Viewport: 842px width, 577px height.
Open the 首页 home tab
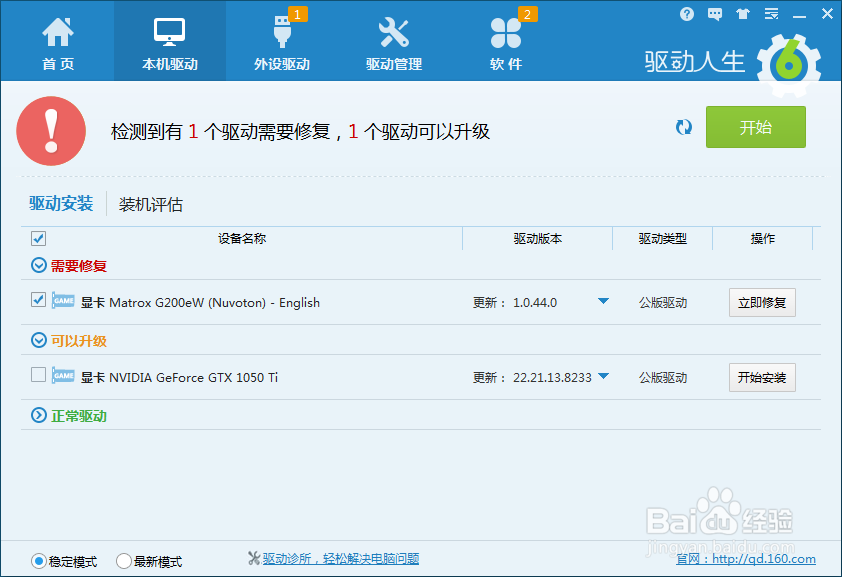tap(57, 43)
